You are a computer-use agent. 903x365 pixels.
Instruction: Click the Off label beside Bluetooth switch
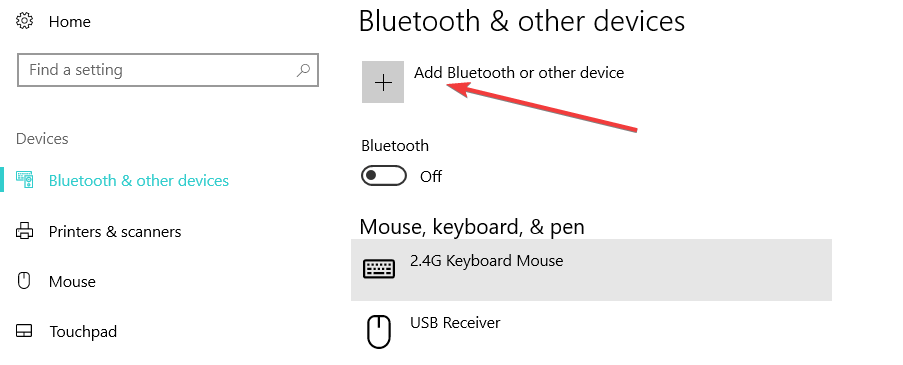[431, 176]
